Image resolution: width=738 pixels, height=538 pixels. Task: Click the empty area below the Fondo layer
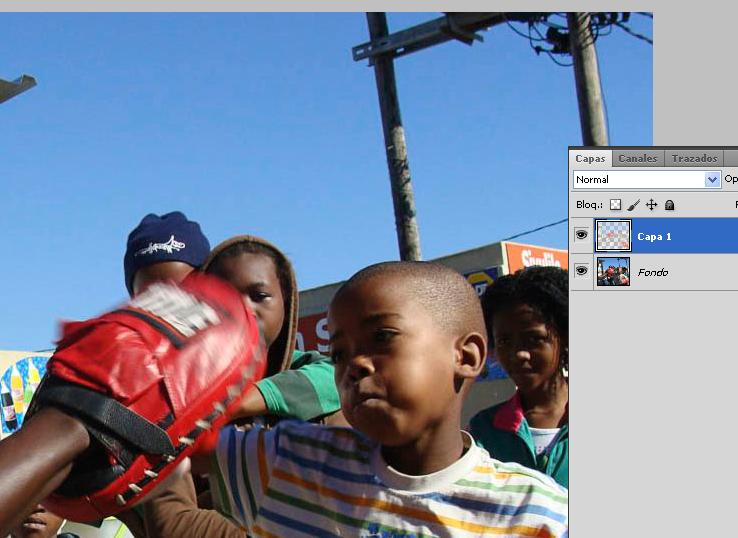point(652,400)
